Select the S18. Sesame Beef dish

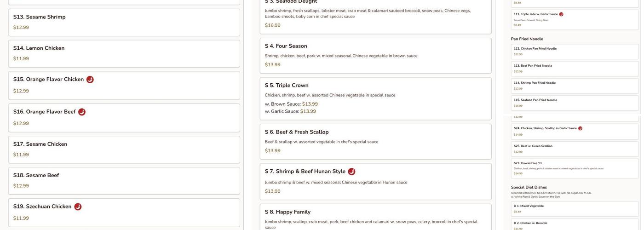click(x=124, y=181)
